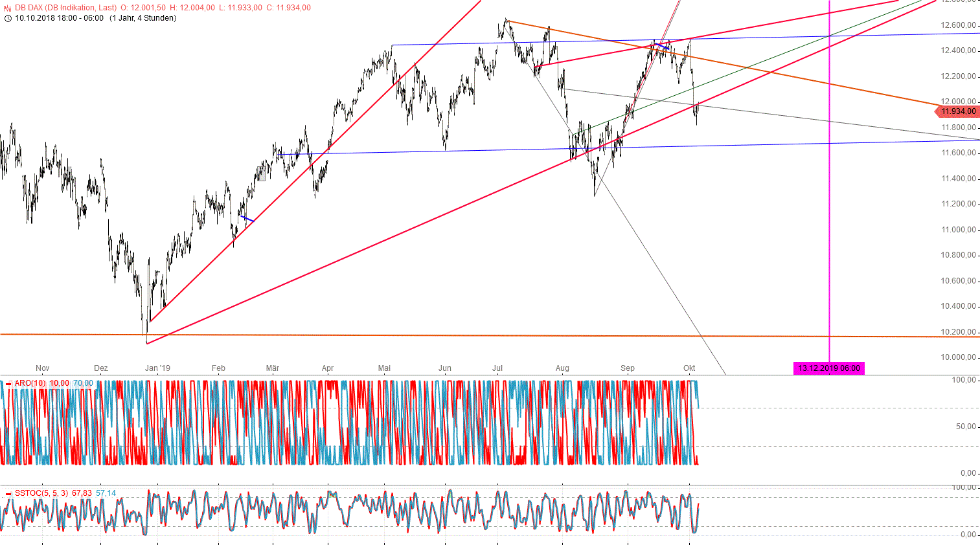Click the open value O: 12.001,50
The height and width of the screenshot is (545, 980).
point(143,8)
